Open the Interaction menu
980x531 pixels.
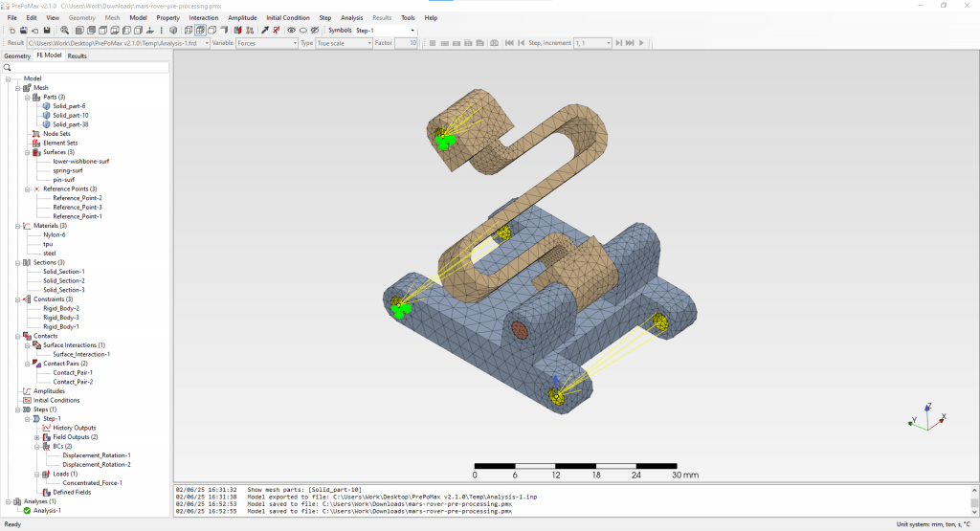coord(203,17)
